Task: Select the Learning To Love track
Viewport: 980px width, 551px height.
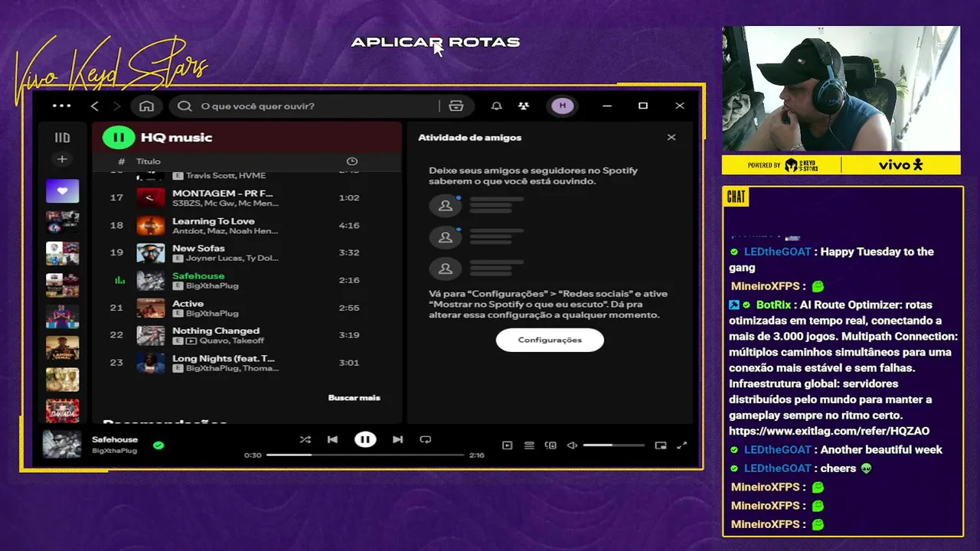Action: [247, 225]
